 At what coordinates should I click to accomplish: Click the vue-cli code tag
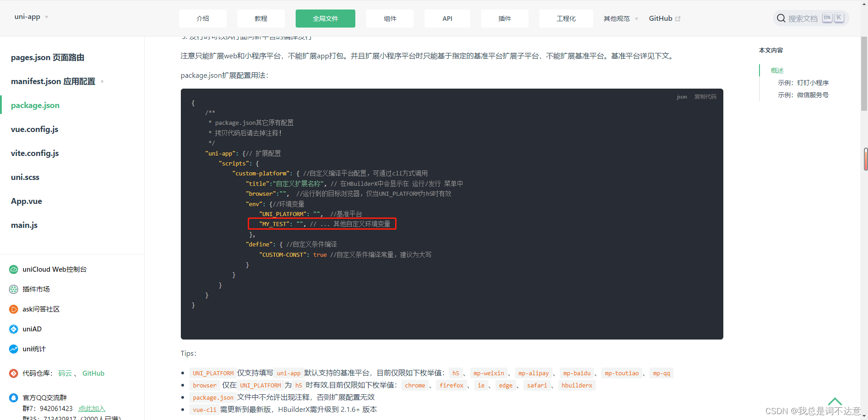[204, 410]
